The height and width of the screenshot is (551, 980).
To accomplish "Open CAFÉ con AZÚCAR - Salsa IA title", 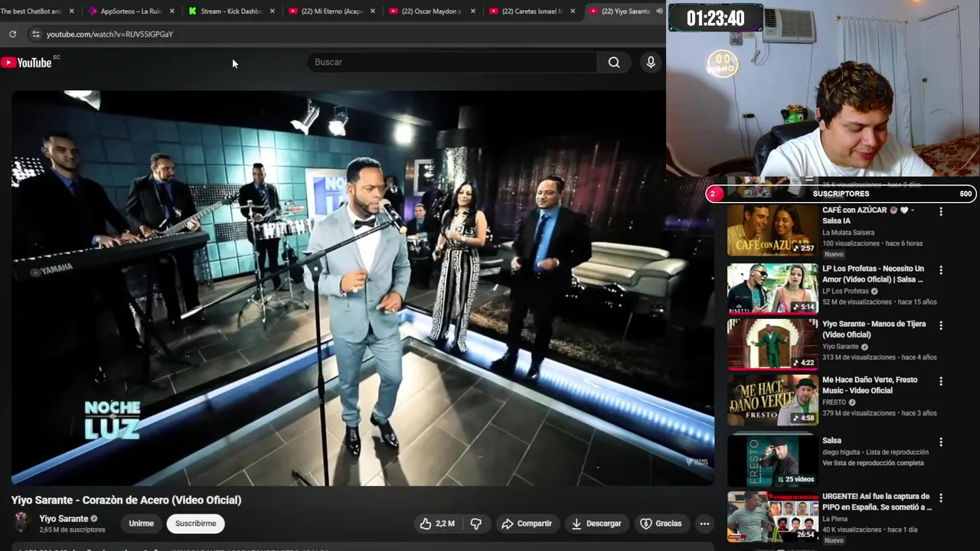I will (868, 215).
